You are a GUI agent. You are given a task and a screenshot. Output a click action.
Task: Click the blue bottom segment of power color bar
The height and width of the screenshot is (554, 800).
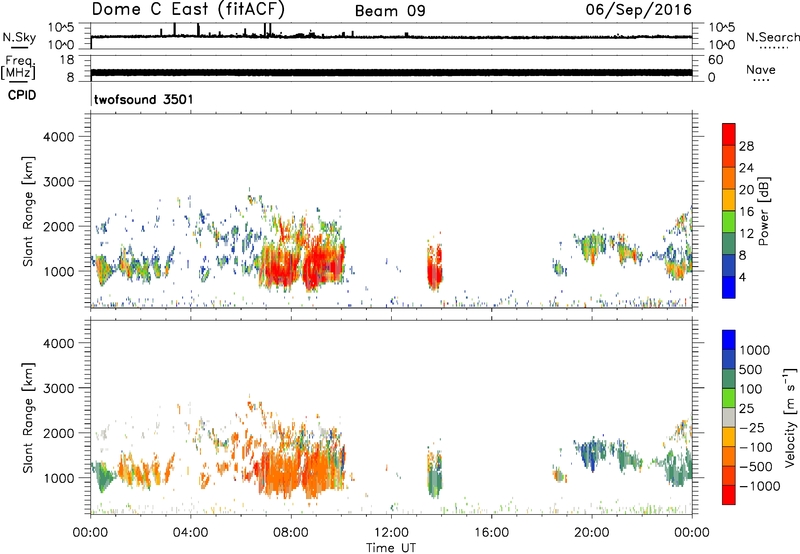click(729, 287)
